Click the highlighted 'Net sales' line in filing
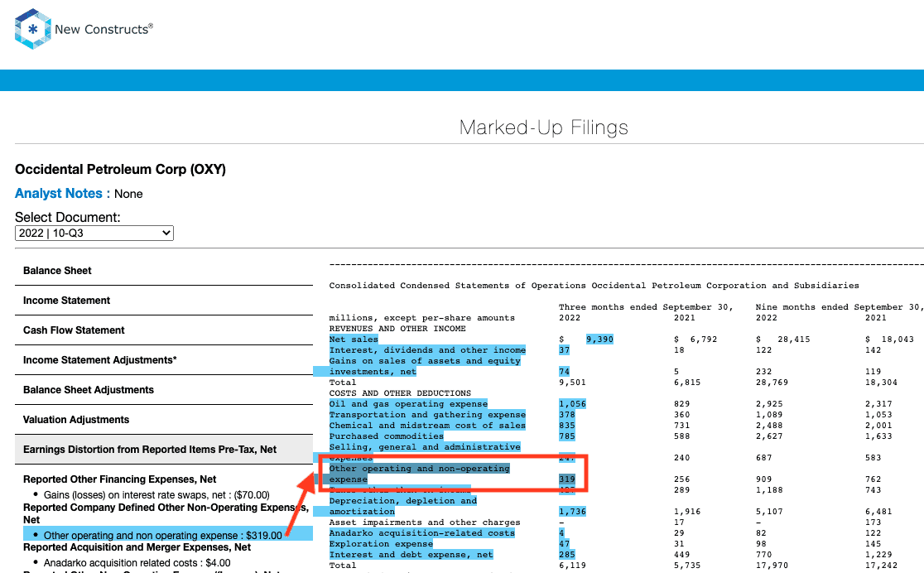This screenshot has height=573, width=924. 354,339
